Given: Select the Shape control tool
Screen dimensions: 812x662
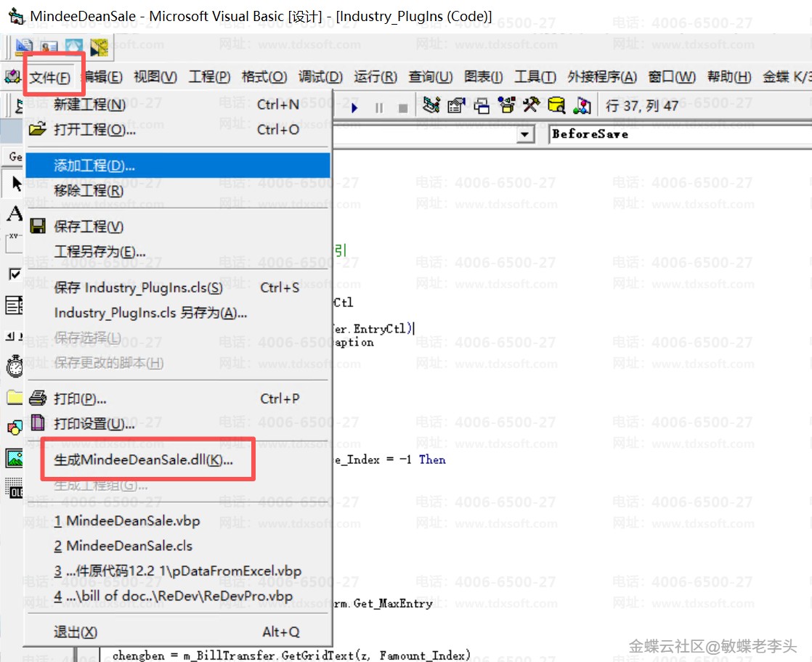Looking at the screenshot, I should point(15,428).
